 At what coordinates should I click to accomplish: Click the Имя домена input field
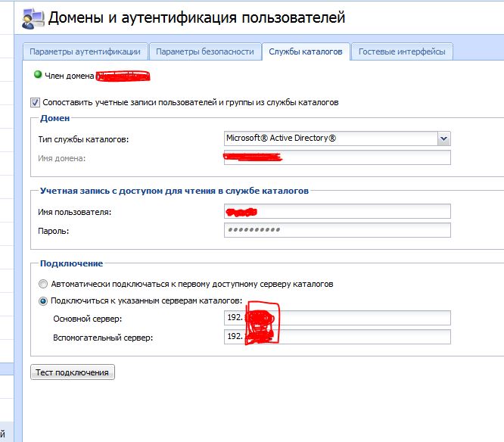(x=338, y=157)
